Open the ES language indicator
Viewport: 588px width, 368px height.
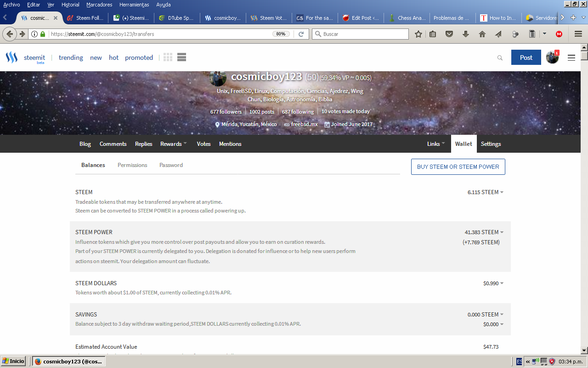pyautogui.click(x=519, y=361)
